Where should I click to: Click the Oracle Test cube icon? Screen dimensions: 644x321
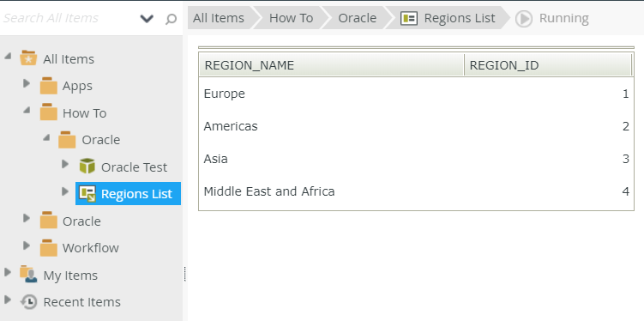[87, 167]
